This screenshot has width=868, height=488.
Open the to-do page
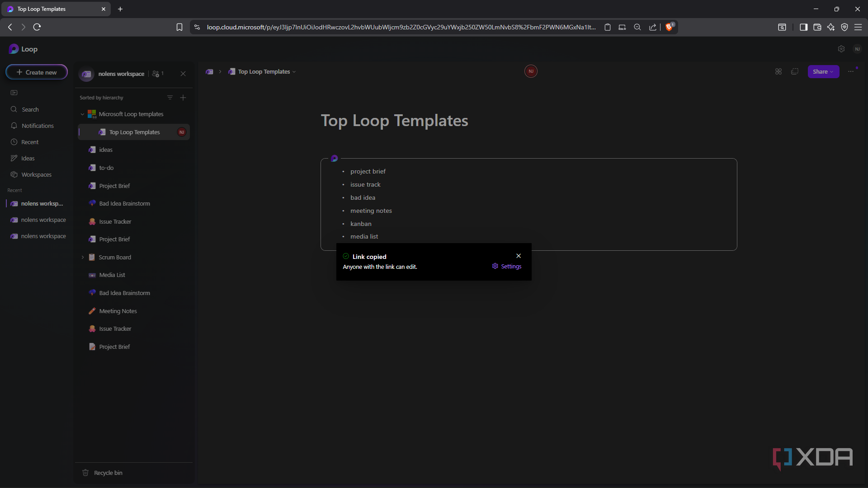point(106,168)
